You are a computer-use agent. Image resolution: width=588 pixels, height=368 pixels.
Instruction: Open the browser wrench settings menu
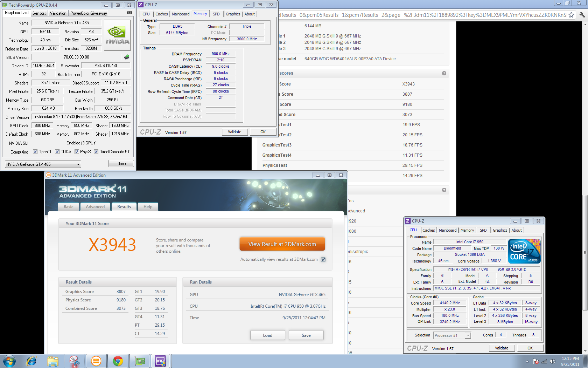point(582,15)
